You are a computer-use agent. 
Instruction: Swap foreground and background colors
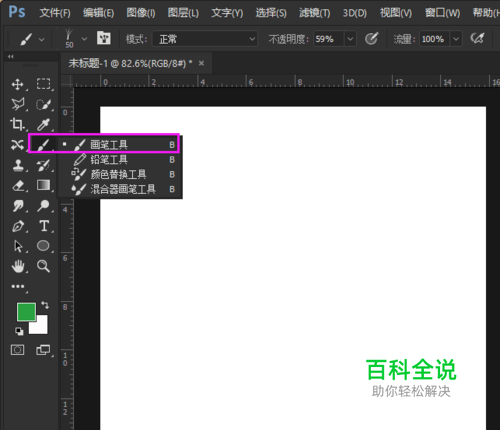[x=45, y=305]
